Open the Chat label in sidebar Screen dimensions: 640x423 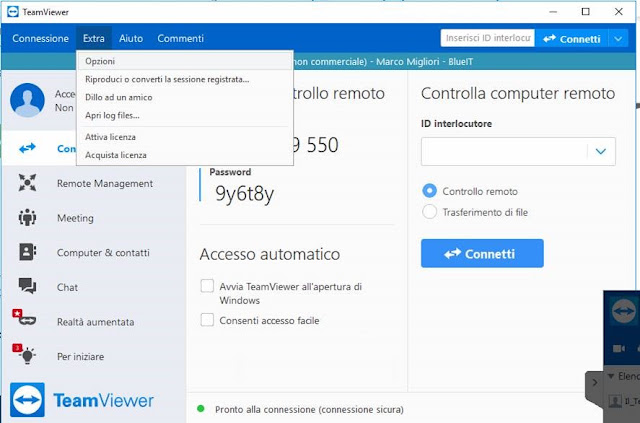[67, 287]
